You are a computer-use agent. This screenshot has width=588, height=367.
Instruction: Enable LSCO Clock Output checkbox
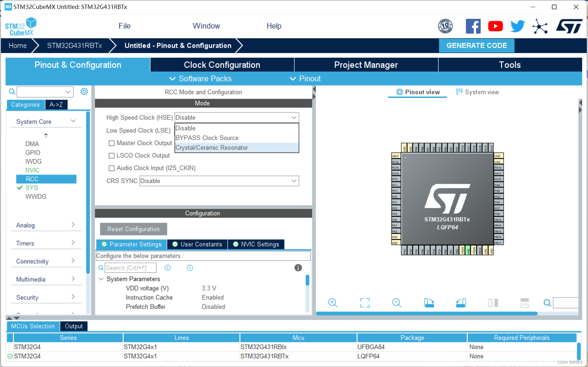coord(111,156)
